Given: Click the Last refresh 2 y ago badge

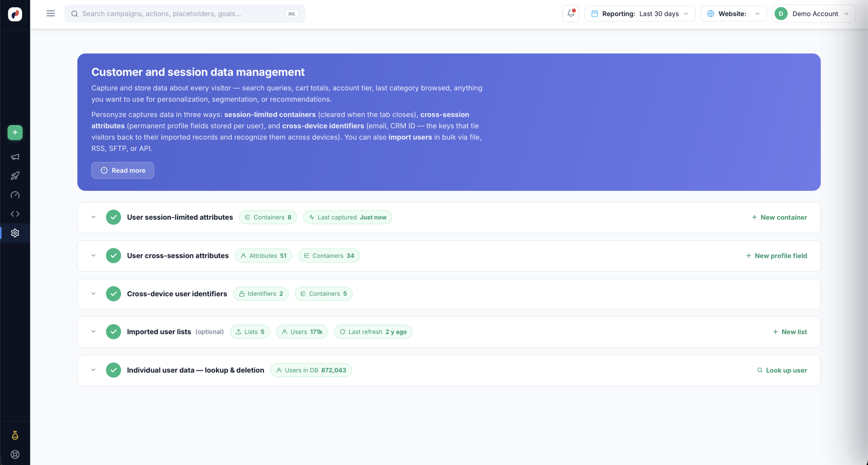Looking at the screenshot, I should click(373, 332).
